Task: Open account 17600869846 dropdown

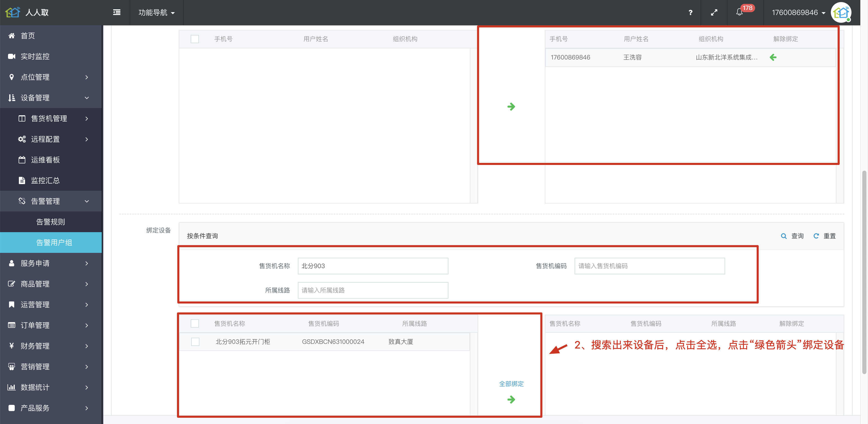Action: pos(799,12)
